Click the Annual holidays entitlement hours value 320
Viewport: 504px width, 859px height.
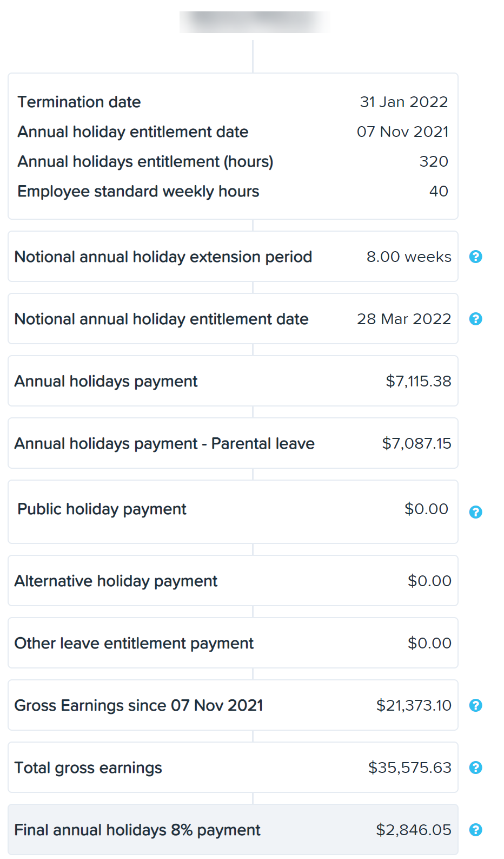pyautogui.click(x=434, y=161)
